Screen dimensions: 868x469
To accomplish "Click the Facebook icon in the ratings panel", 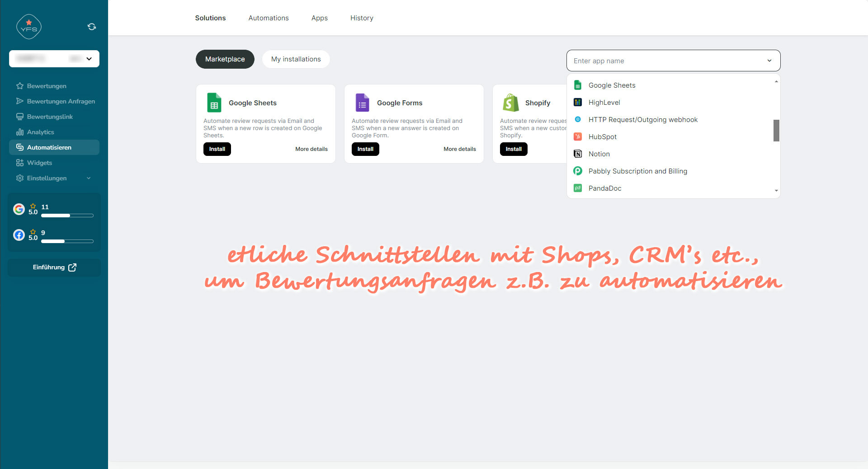I will [19, 235].
